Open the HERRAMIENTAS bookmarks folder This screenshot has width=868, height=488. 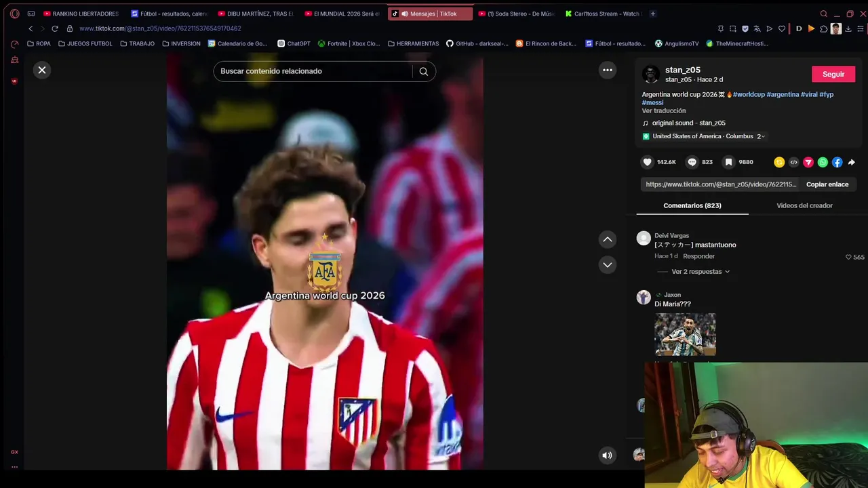pyautogui.click(x=413, y=43)
